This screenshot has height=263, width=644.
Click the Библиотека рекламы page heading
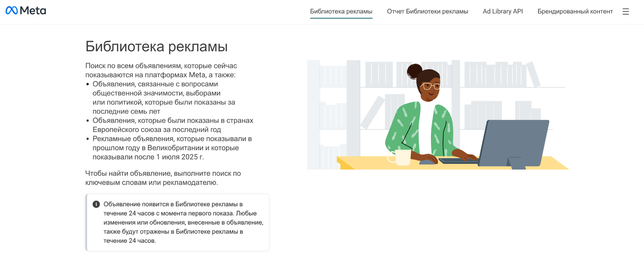157,47
